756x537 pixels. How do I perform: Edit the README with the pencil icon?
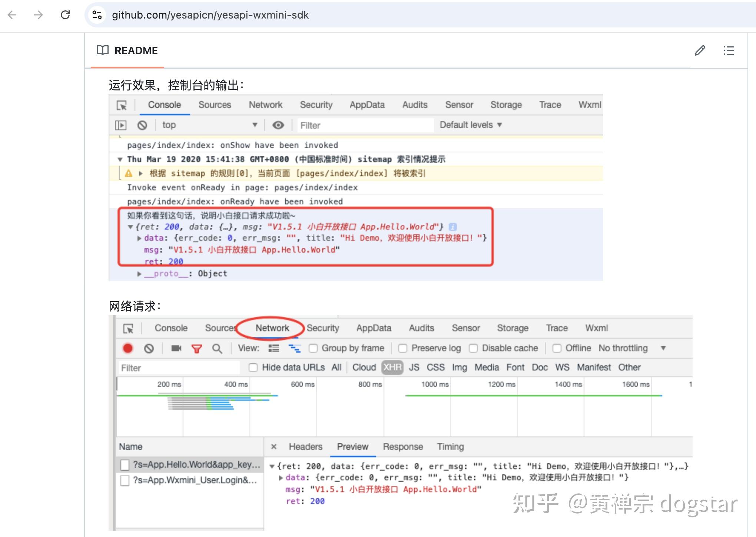pos(700,50)
